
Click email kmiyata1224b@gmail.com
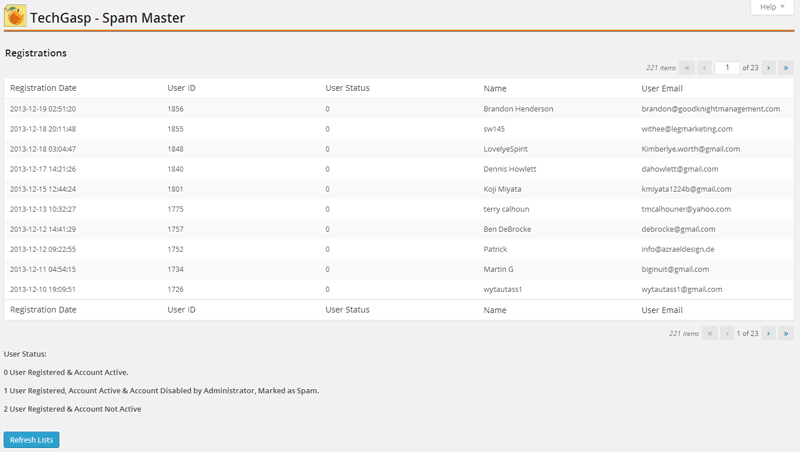[686, 189]
